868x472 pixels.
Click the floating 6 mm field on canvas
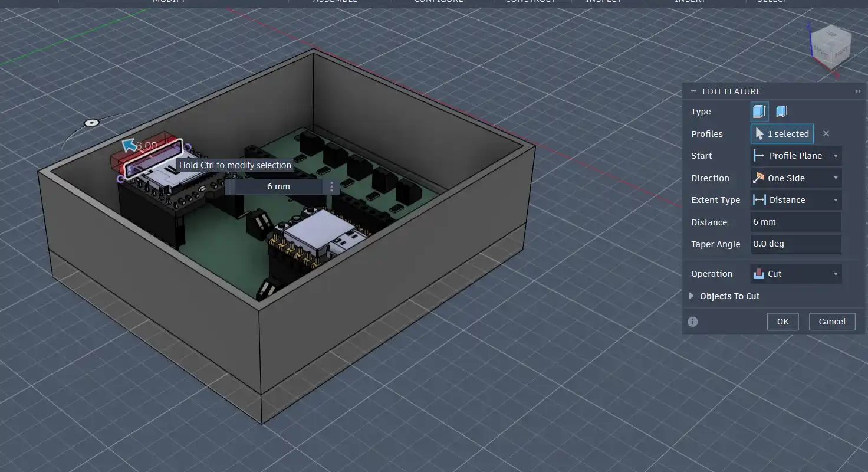(x=278, y=186)
